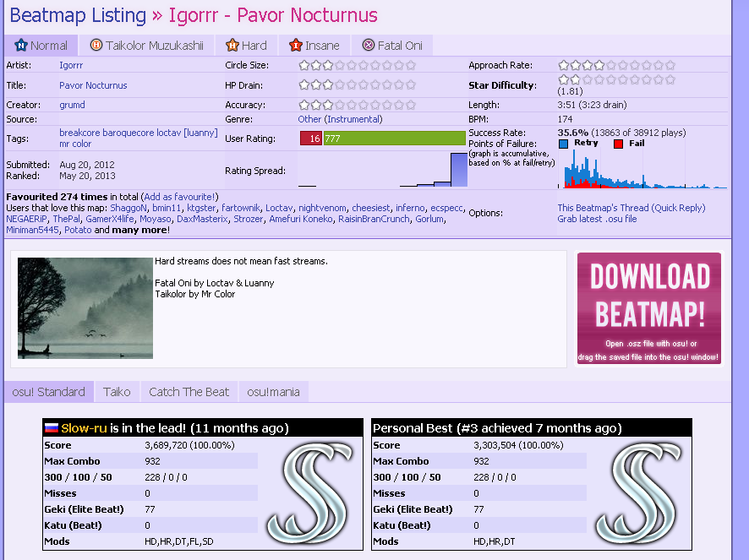The width and height of the screenshot is (749, 560).
Task: Select the Taiko mode tab
Action: click(x=117, y=392)
